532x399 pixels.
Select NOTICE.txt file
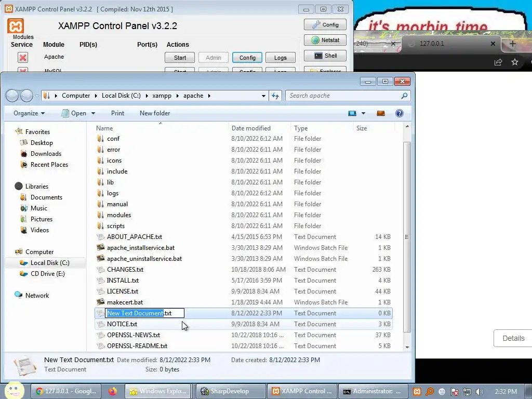(122, 324)
